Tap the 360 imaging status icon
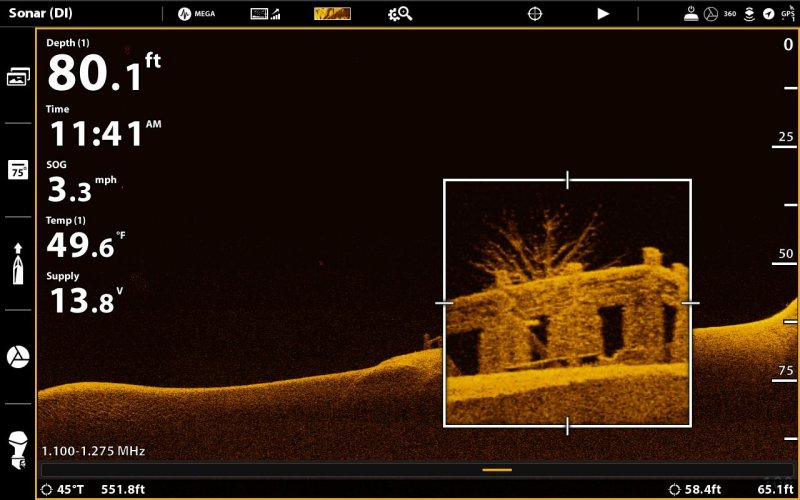This screenshot has height=500, width=800. (729, 14)
